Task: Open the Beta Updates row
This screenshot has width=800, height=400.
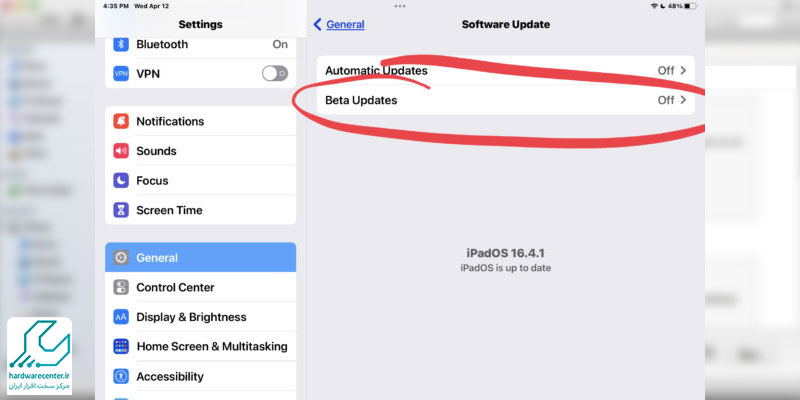Action: tap(505, 100)
